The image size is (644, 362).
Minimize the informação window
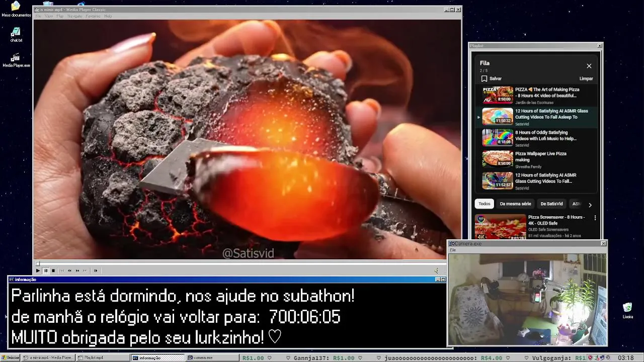[437, 280]
